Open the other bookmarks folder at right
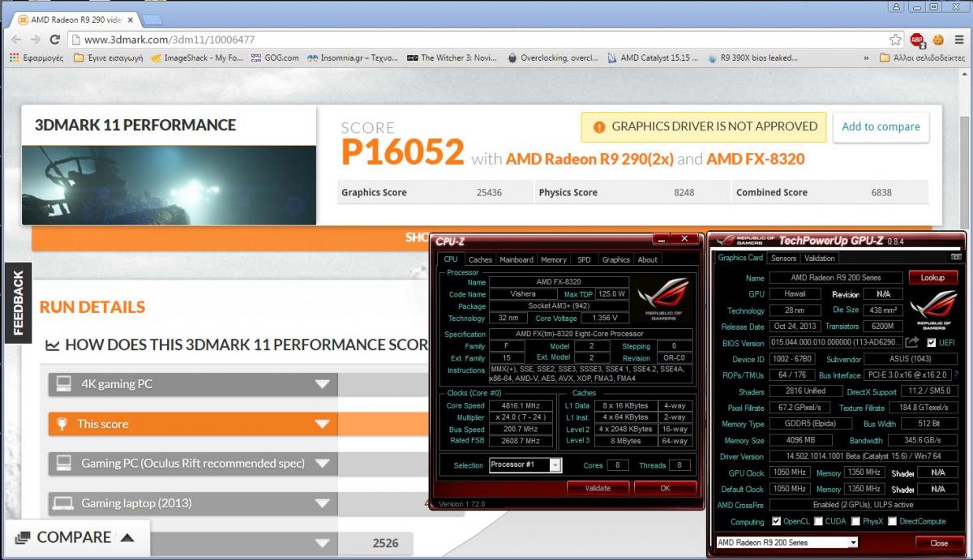The image size is (973, 560). click(922, 58)
